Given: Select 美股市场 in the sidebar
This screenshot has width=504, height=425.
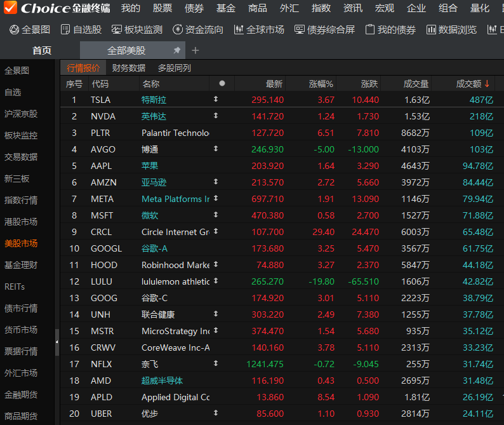Looking at the screenshot, I should tap(21, 243).
